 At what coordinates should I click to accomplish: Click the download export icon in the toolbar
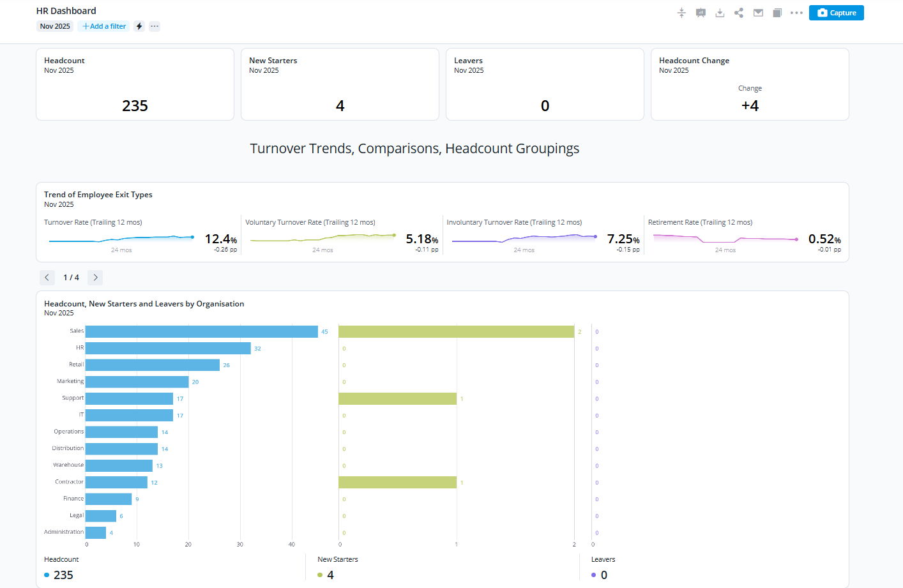click(720, 12)
